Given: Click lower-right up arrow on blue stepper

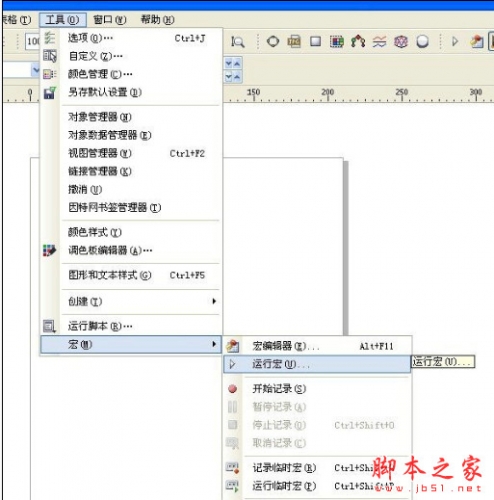Looking at the screenshot, I should point(237,77).
